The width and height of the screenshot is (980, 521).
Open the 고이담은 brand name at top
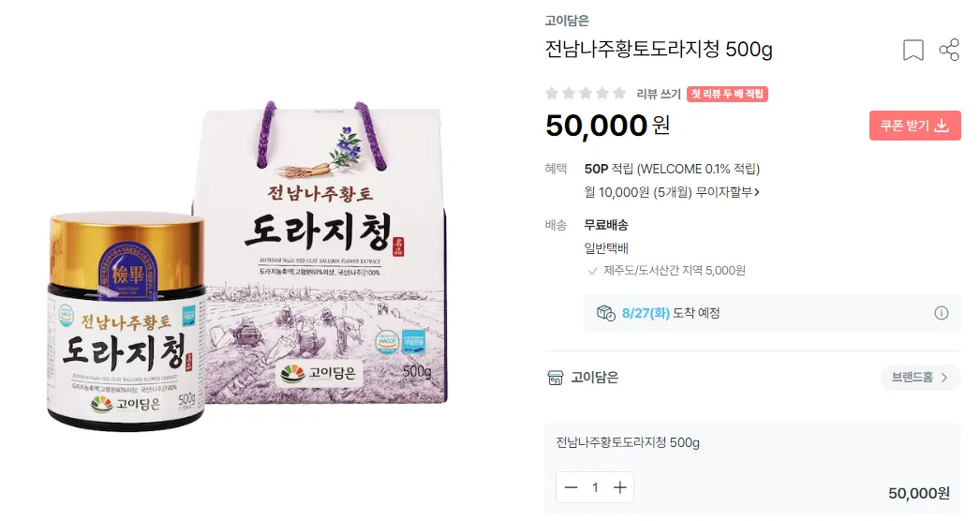pos(566,21)
